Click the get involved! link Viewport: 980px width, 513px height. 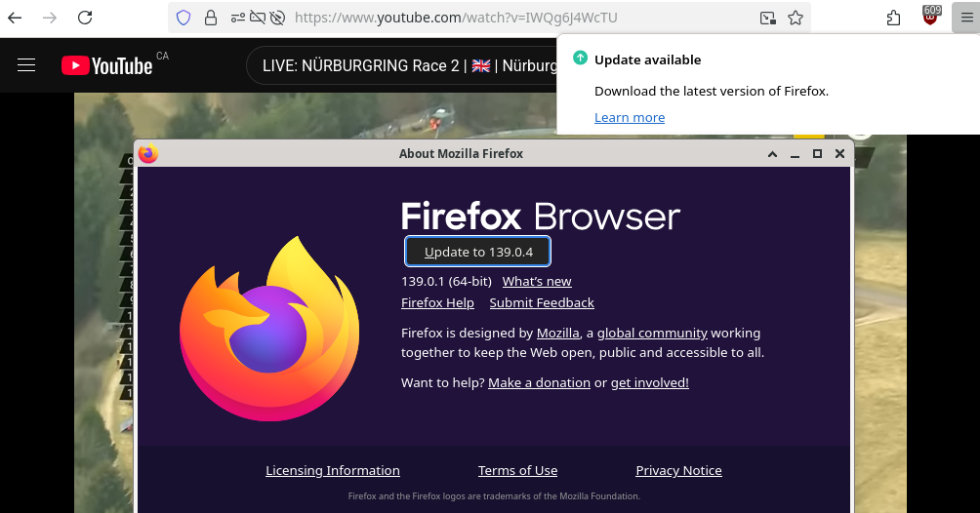point(649,382)
